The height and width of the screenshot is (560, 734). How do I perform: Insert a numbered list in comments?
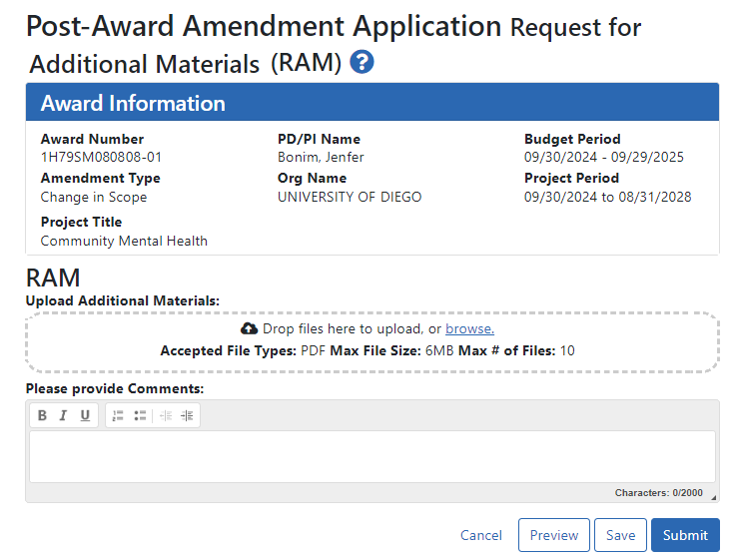tap(118, 415)
